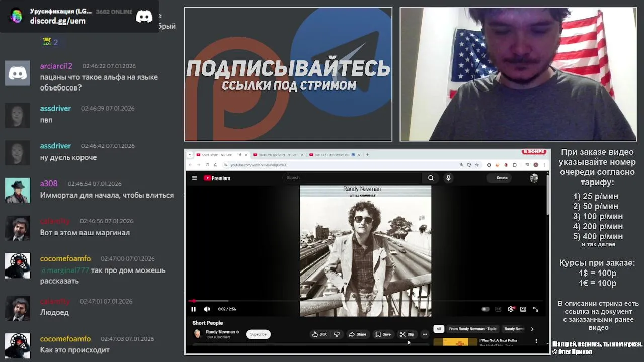Open the YouTube hamburger guide menu
The image size is (644, 362).
click(x=194, y=178)
